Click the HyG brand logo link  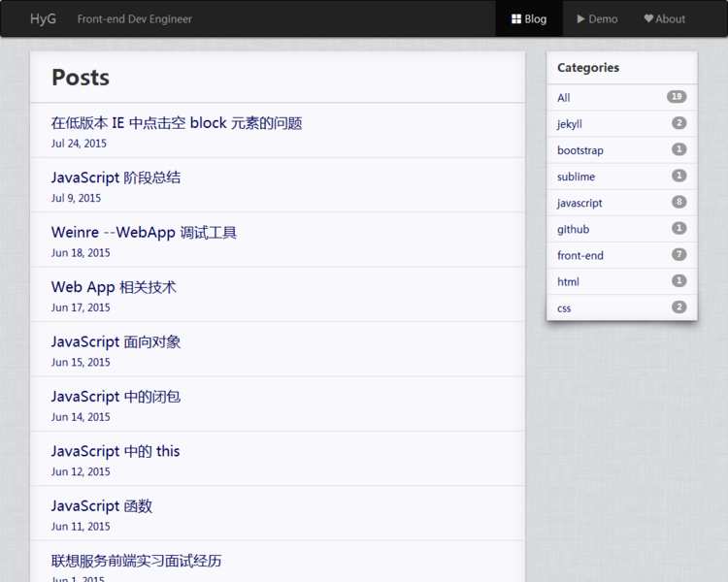pyautogui.click(x=43, y=19)
